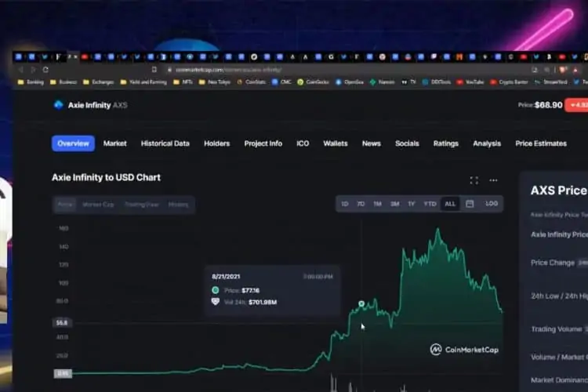Click the browser reload button
This screenshot has height=392, width=588.
[45, 70]
